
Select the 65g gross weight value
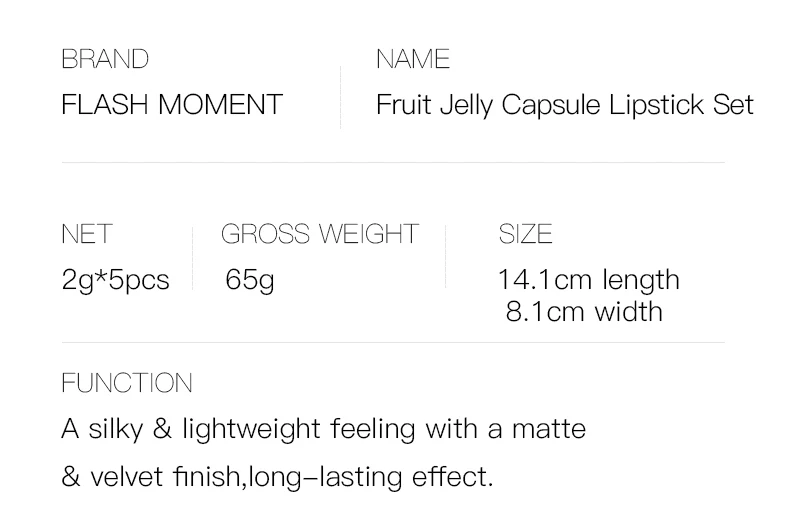(250, 279)
